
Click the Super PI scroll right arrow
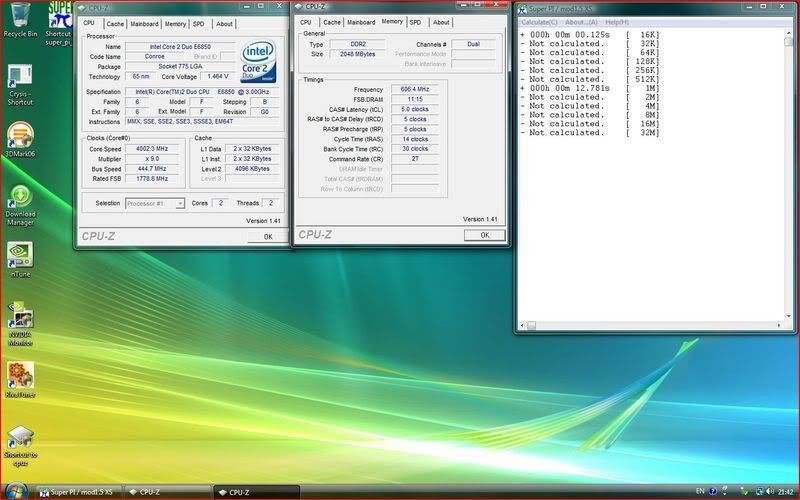[x=779, y=326]
